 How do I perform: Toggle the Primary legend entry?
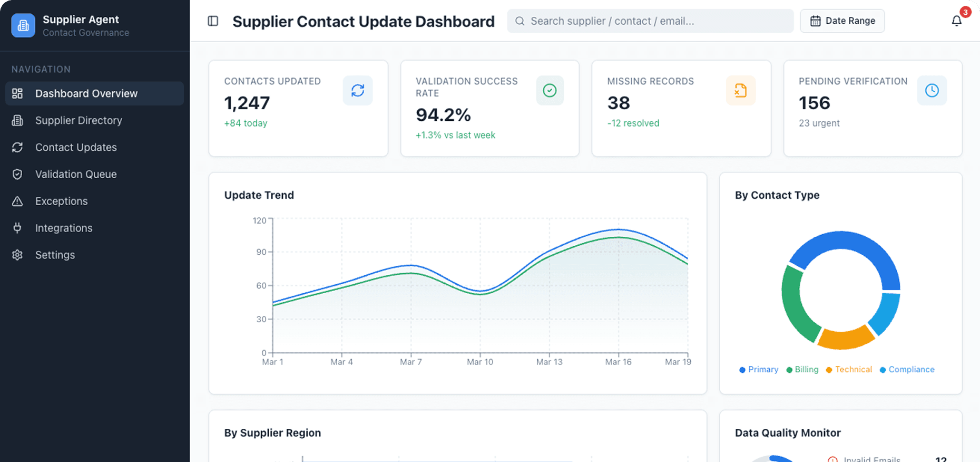pos(759,370)
